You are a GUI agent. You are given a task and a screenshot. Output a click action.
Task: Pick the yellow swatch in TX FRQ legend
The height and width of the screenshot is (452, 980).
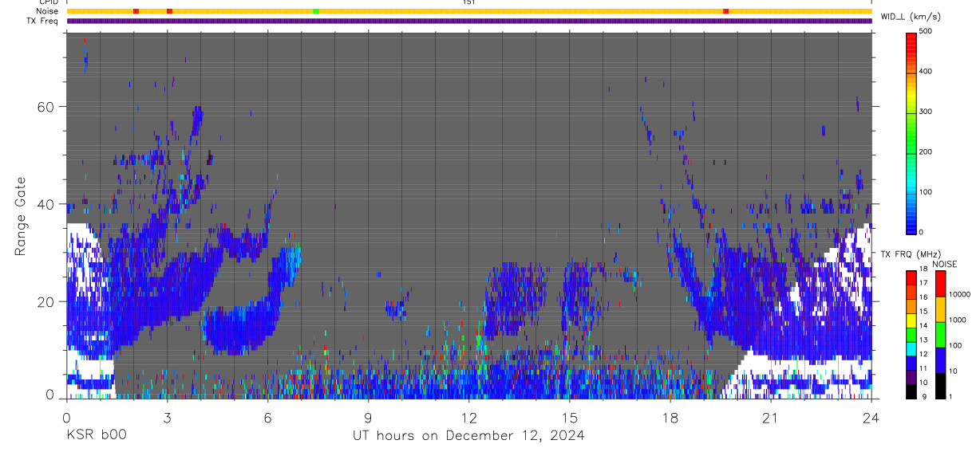911,320
